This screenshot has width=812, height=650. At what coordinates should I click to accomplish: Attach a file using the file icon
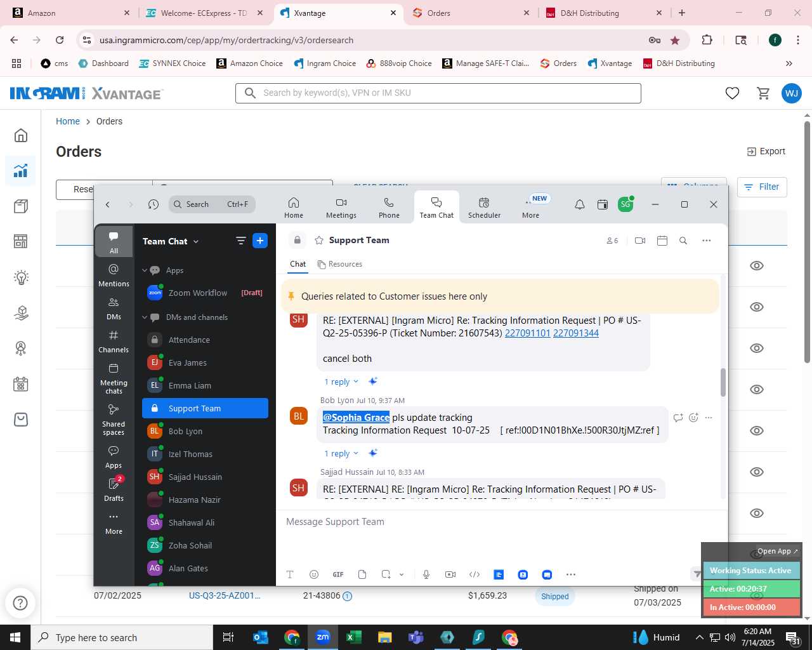pos(362,574)
